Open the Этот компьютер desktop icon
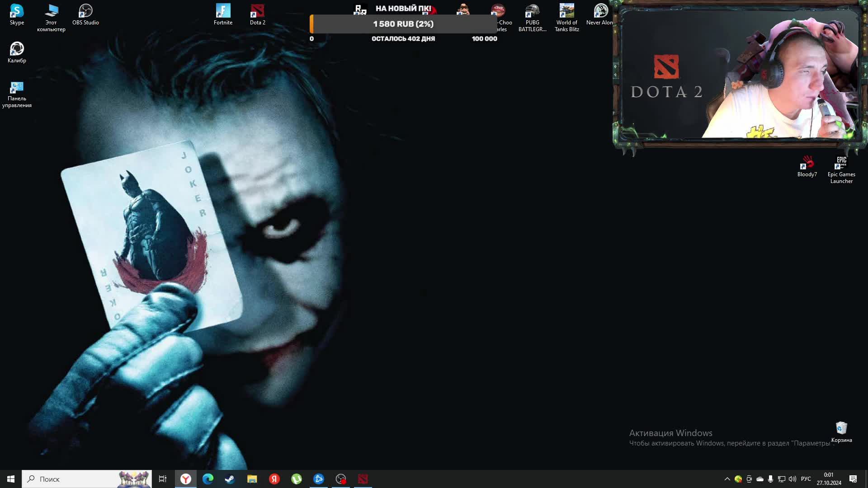868x488 pixels. pyautogui.click(x=51, y=18)
